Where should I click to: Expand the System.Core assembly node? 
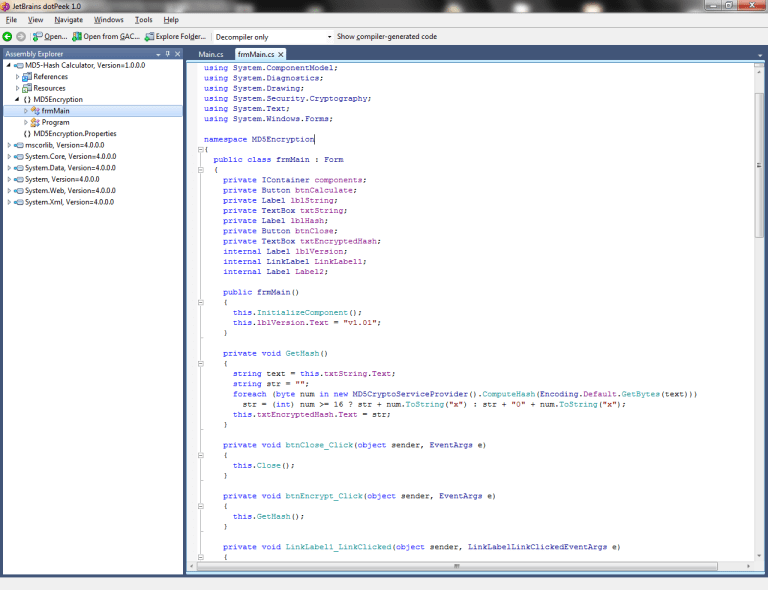8,156
